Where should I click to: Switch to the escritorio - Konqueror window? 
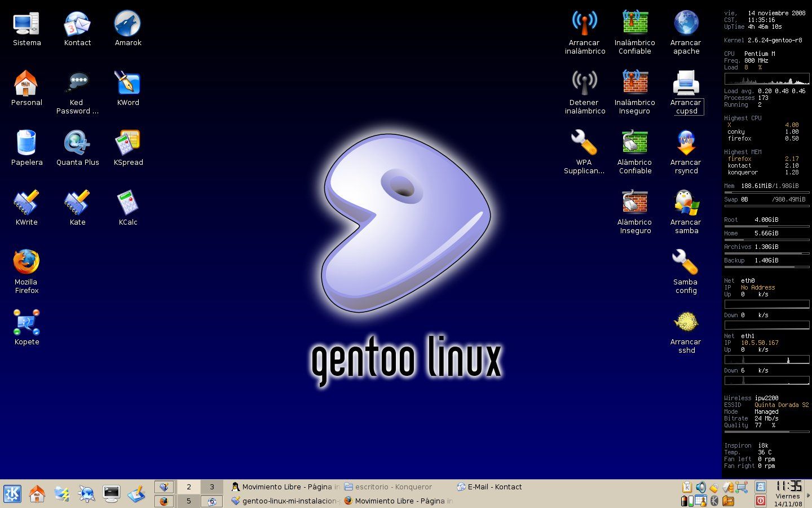(388, 487)
